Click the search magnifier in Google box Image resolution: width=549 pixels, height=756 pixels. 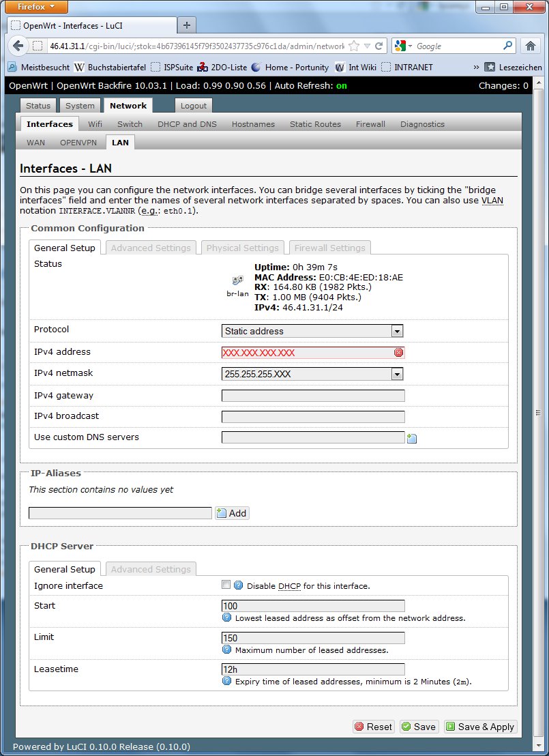point(507,46)
